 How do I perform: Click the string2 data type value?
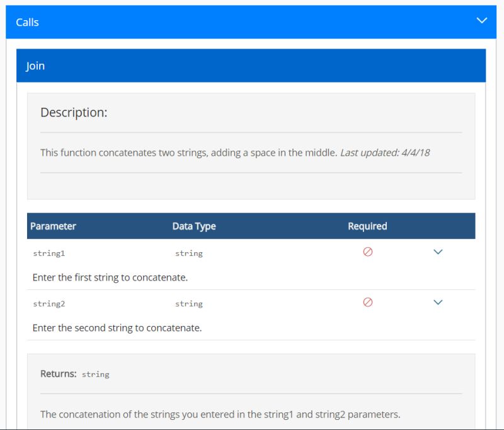(x=188, y=304)
